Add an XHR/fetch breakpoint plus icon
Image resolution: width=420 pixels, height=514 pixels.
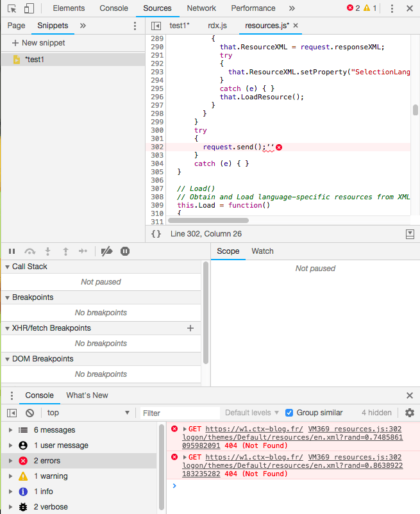pos(190,328)
